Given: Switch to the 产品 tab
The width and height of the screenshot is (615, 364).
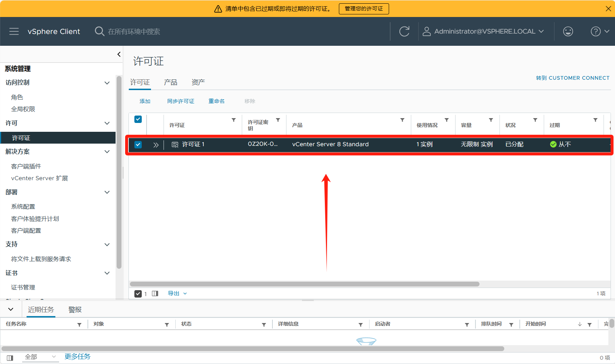Looking at the screenshot, I should [171, 82].
